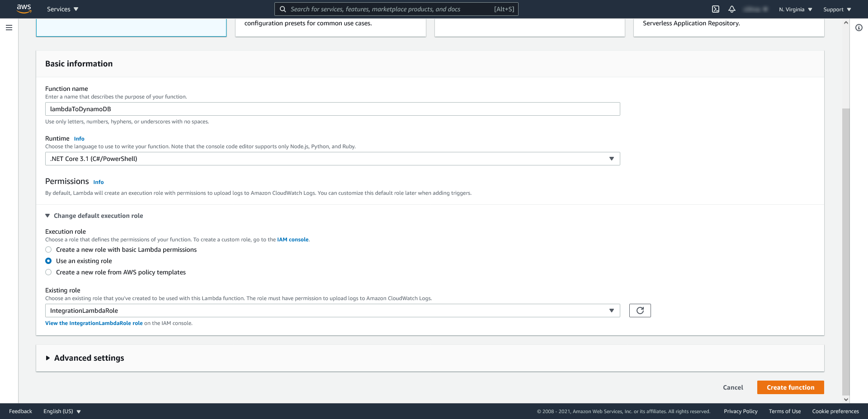Click the Feedback link in footer

pyautogui.click(x=20, y=411)
